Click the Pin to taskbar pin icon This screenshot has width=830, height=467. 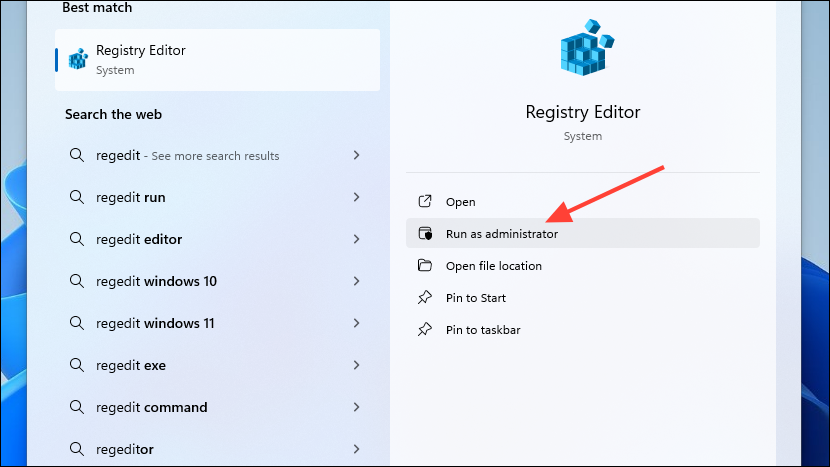point(425,329)
